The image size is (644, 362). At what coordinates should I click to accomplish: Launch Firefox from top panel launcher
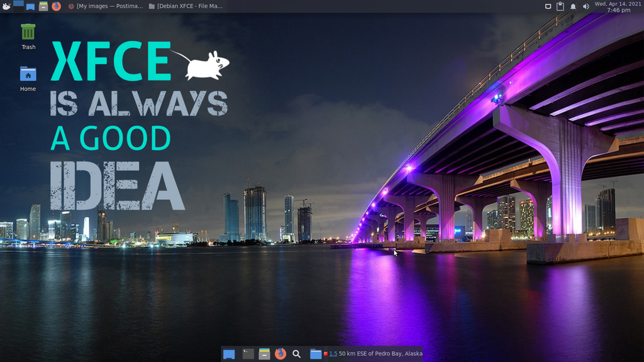coord(56,6)
